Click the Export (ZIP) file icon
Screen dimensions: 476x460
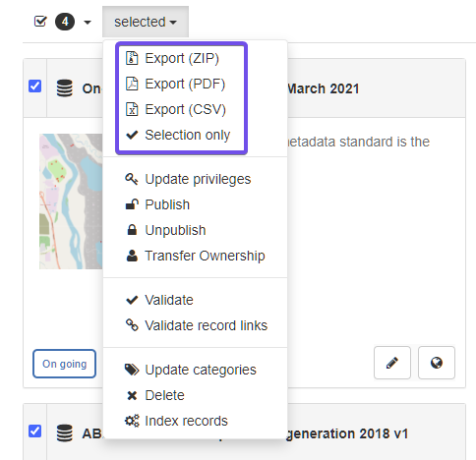pos(132,58)
